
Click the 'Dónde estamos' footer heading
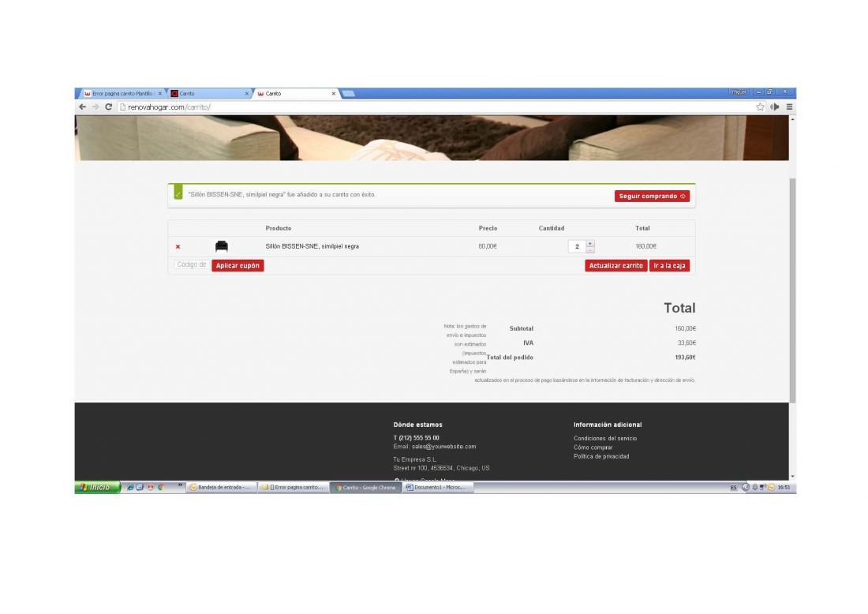pyautogui.click(x=417, y=425)
